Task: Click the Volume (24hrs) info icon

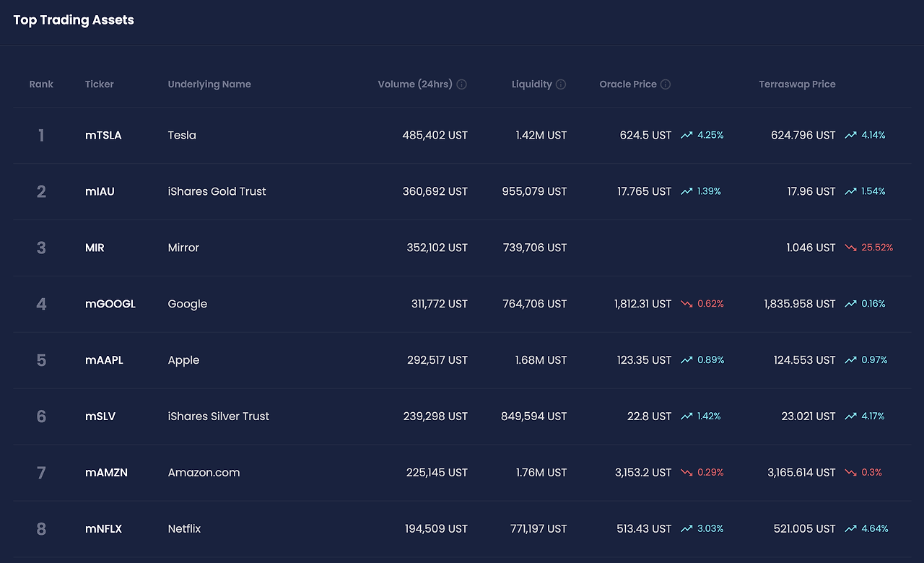Action: pyautogui.click(x=462, y=84)
